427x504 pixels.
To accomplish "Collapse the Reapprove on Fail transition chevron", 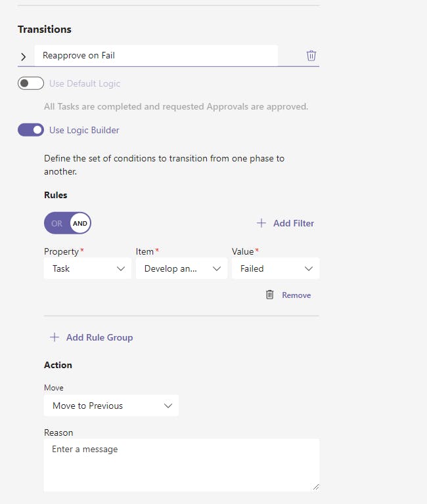I will pyautogui.click(x=24, y=56).
